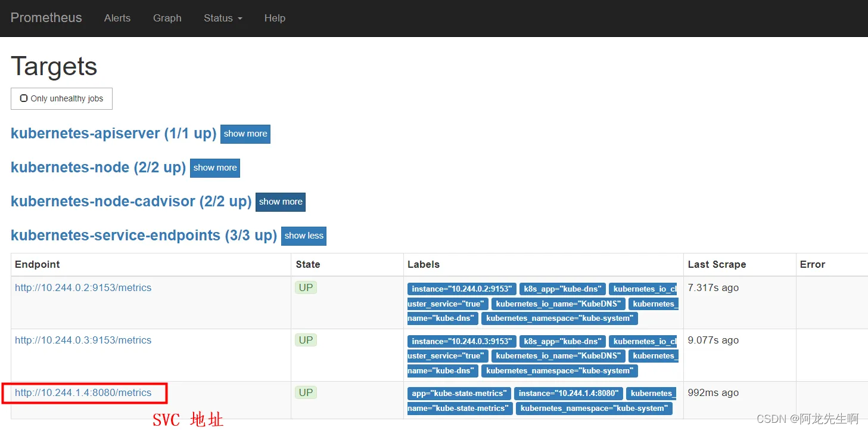The height and width of the screenshot is (430, 868).
Task: Open kubernetes-apiserver (1/1 up) heading link
Action: (113, 133)
